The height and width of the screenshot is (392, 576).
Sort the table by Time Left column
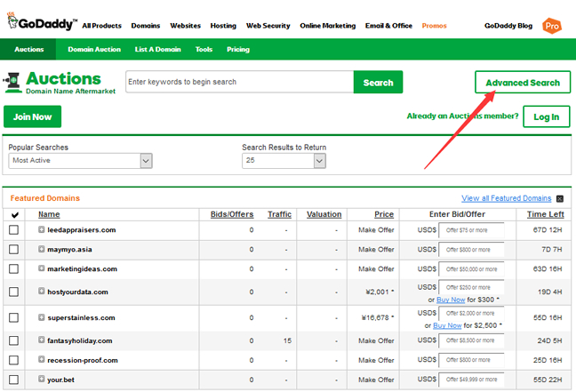tap(545, 214)
